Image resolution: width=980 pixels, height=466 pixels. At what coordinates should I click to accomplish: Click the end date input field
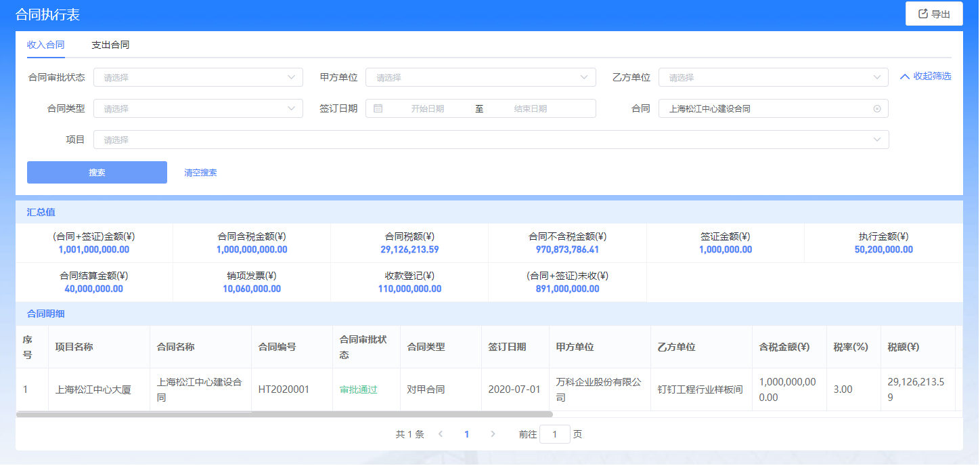pyautogui.click(x=530, y=108)
